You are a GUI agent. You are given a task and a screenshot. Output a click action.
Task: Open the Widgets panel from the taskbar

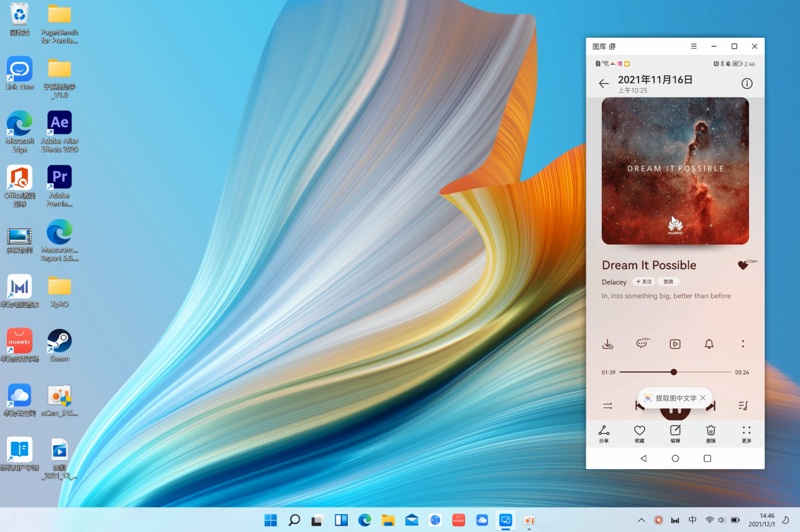click(x=341, y=520)
